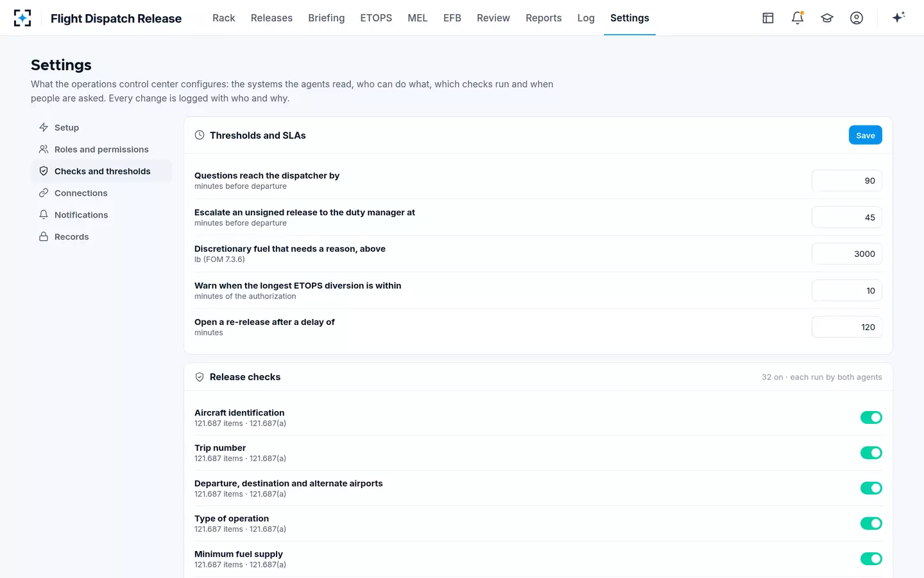Image resolution: width=924 pixels, height=578 pixels.
Task: Switch off the Type of operation check
Action: (871, 523)
